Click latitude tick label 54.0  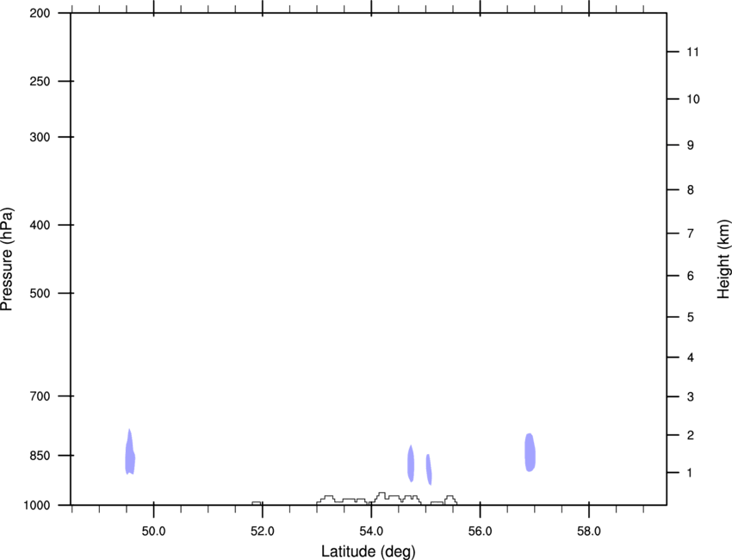coord(371,532)
